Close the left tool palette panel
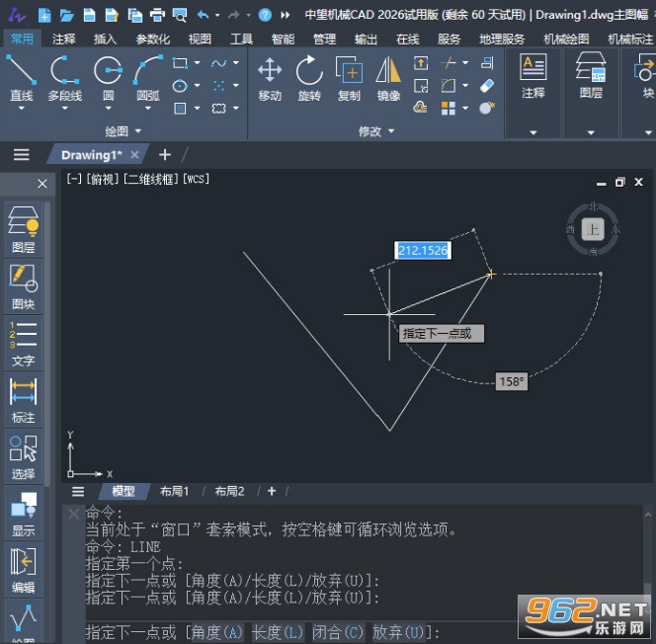656x644 pixels. pyautogui.click(x=42, y=184)
